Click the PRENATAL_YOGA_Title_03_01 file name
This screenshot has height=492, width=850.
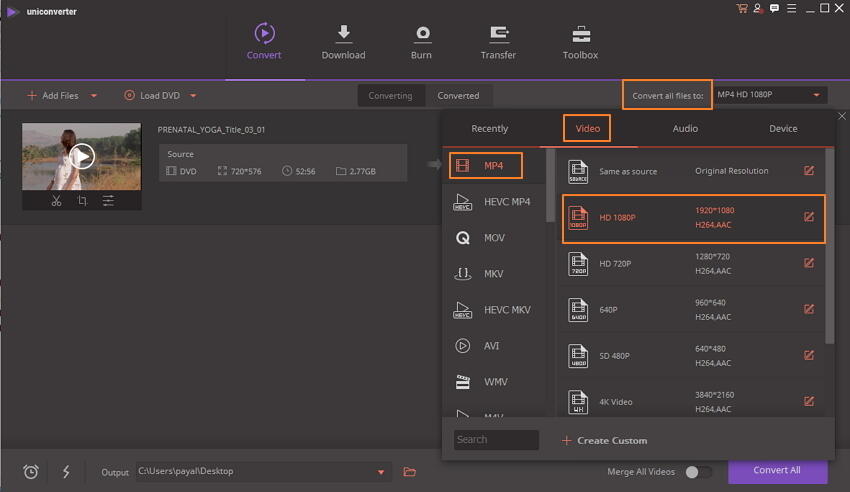coord(211,130)
